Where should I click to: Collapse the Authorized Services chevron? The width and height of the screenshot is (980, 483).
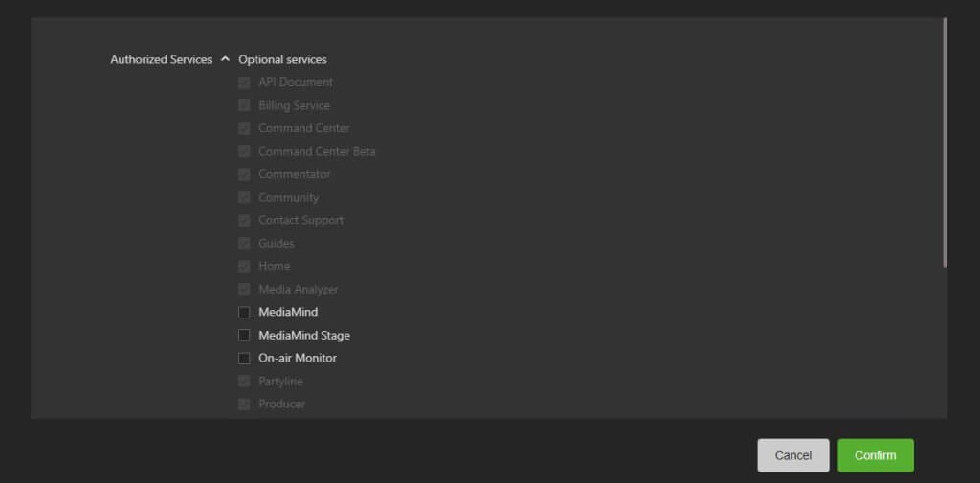[x=225, y=59]
